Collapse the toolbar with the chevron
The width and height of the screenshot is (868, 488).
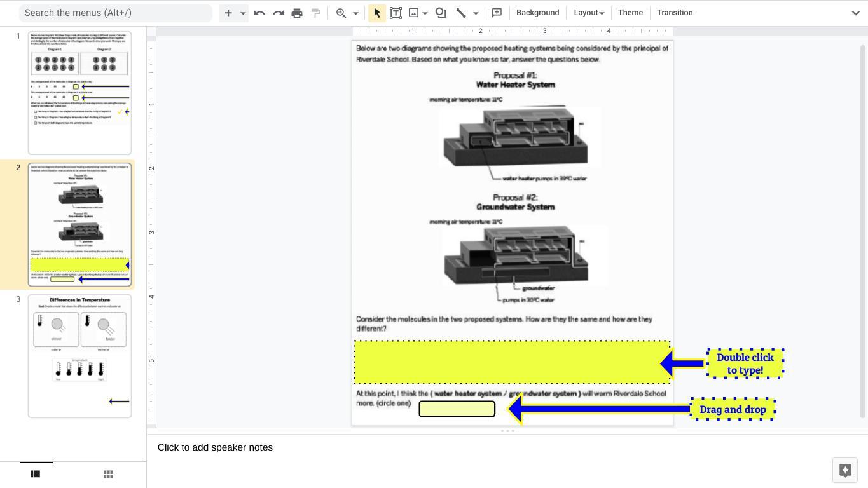855,13
